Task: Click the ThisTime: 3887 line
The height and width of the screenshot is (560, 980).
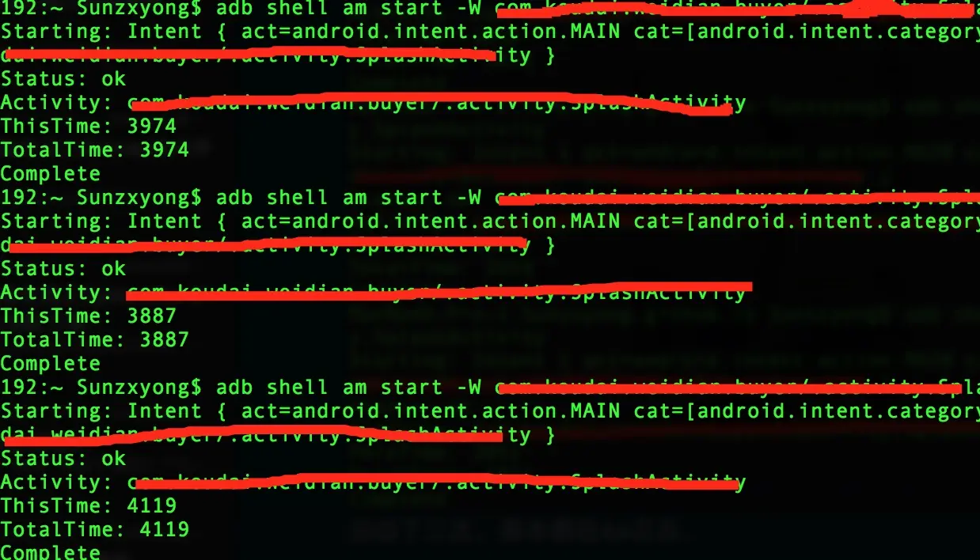Action: tap(89, 316)
